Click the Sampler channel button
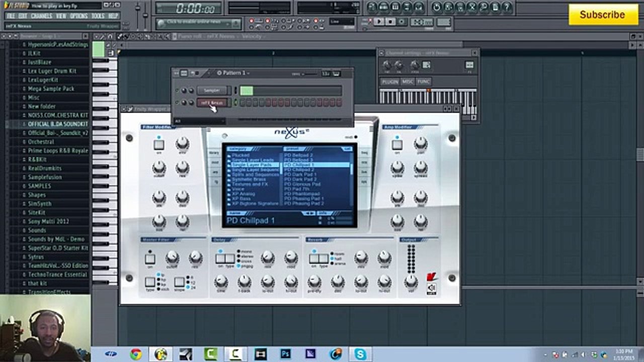The image size is (644, 362). pos(212,90)
